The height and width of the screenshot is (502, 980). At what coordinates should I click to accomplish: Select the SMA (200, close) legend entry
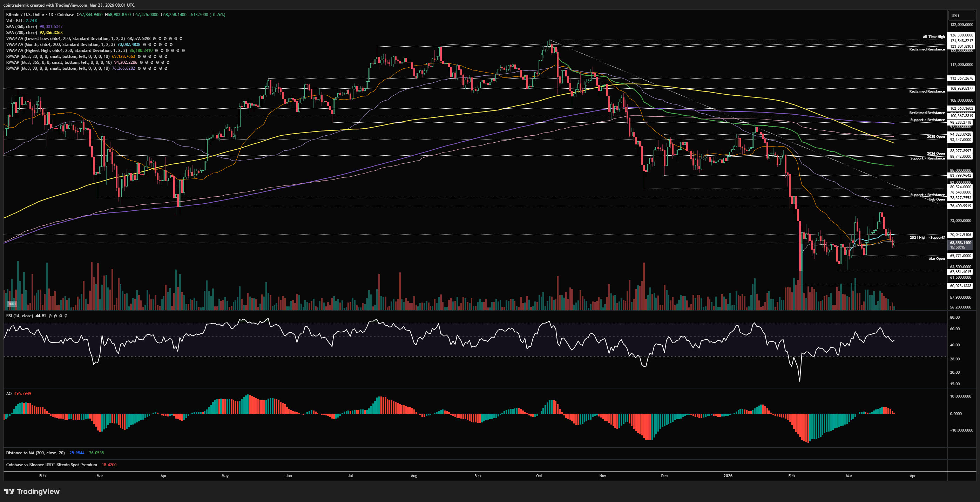(x=21, y=32)
